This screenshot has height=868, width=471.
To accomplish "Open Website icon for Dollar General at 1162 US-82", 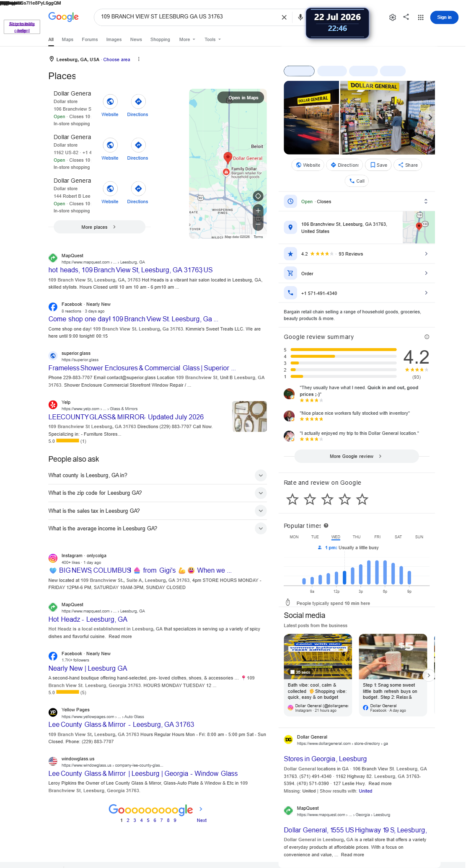I will [110, 145].
